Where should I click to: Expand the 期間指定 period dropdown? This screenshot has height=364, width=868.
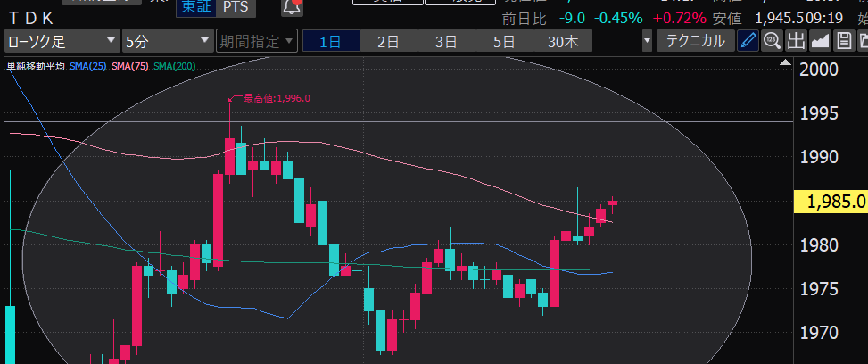click(x=255, y=41)
